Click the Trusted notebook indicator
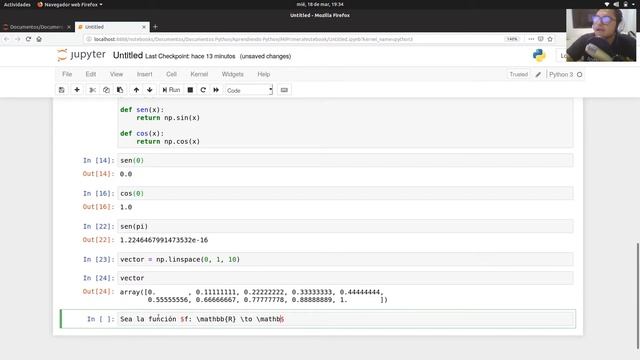640x360 pixels. 518,74
